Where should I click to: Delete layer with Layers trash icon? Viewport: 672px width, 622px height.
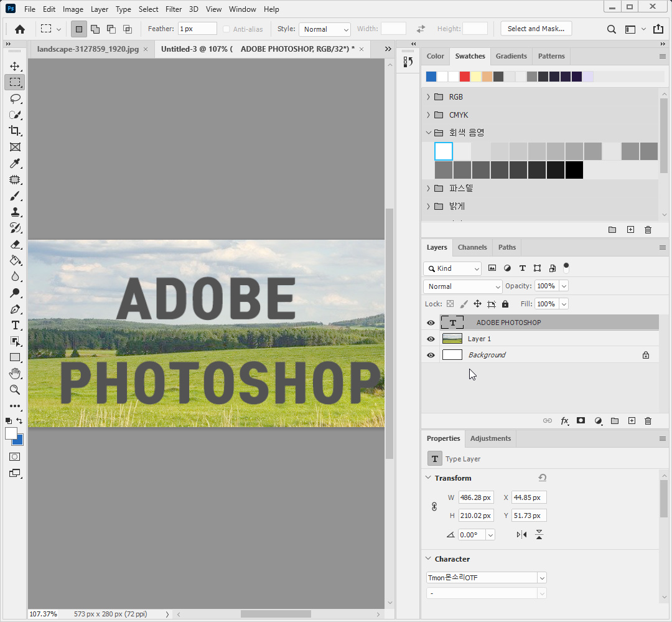point(648,421)
